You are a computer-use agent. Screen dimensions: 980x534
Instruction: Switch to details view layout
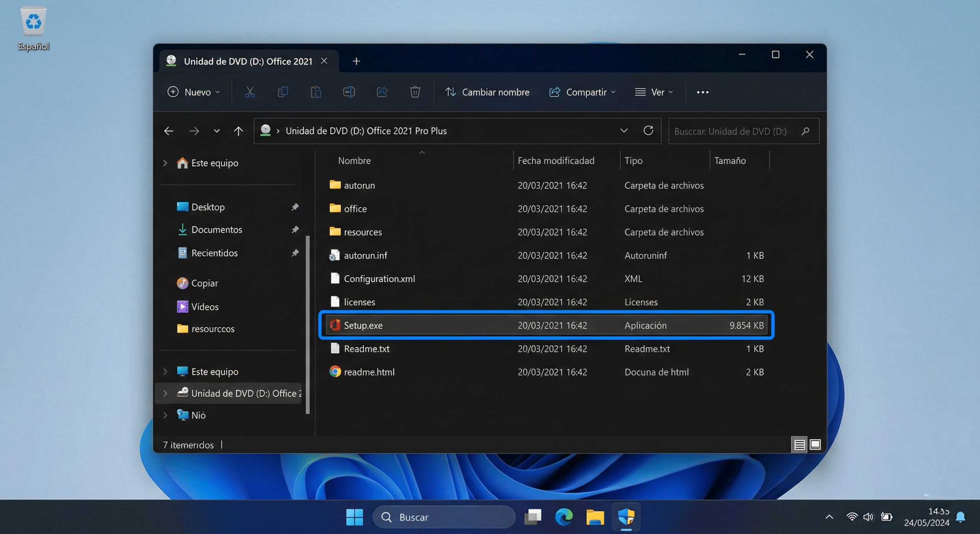click(x=799, y=444)
